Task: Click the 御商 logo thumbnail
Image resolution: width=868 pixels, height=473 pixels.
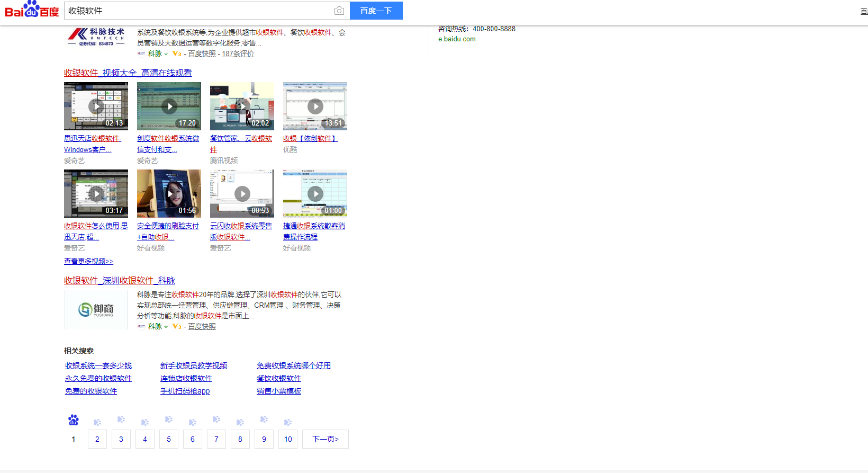Action: coord(96,309)
